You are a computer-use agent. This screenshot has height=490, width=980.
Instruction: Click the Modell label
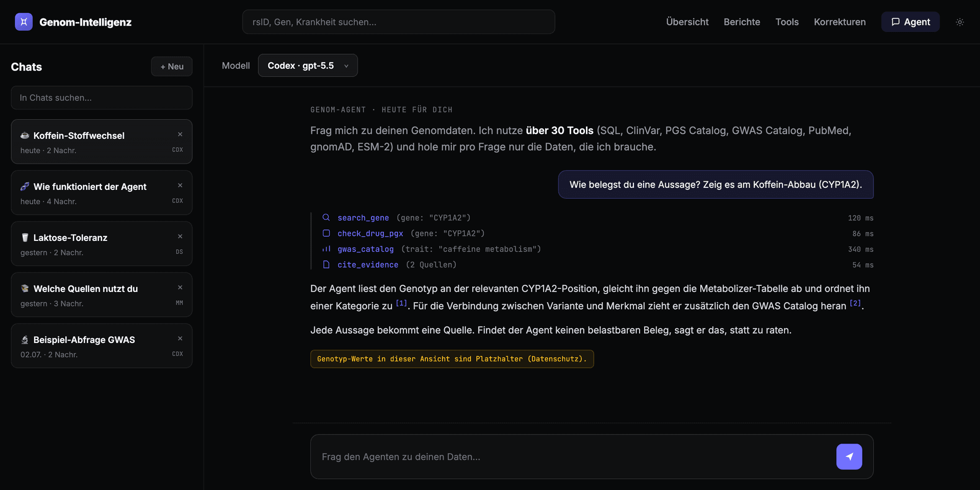(236, 65)
